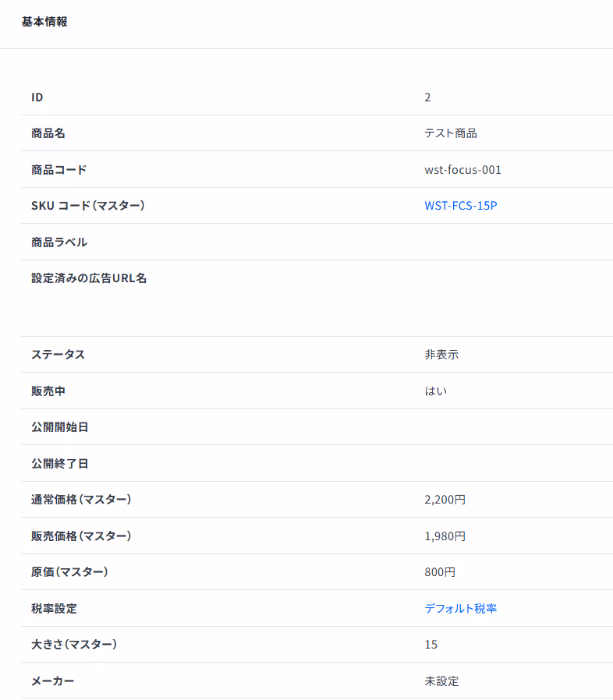Select the cost value 800円
613x700 pixels.
pos(440,572)
